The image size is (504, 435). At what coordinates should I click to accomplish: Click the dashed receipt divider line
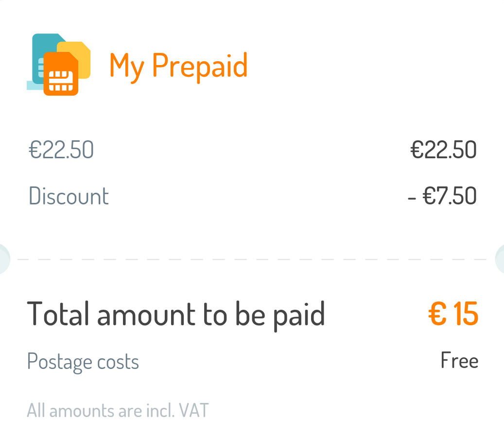click(x=252, y=259)
